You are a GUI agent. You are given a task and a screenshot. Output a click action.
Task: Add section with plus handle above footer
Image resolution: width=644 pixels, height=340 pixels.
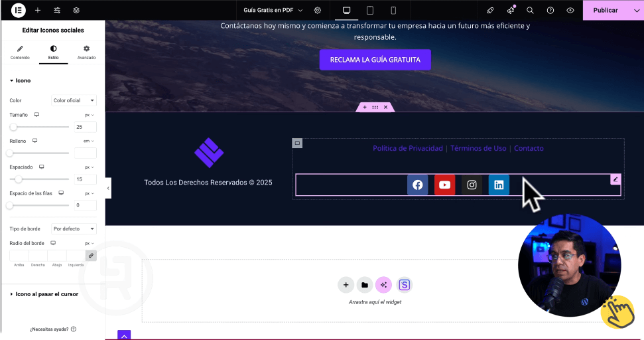(x=365, y=108)
